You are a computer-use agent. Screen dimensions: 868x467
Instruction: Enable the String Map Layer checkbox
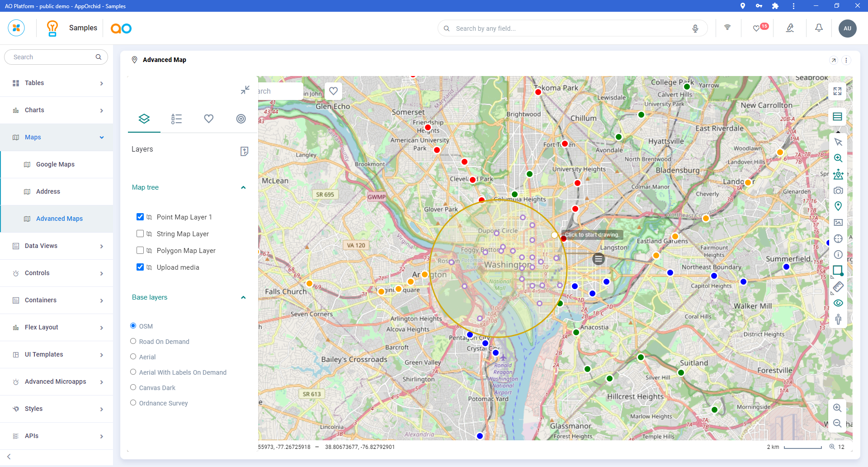pyautogui.click(x=140, y=233)
